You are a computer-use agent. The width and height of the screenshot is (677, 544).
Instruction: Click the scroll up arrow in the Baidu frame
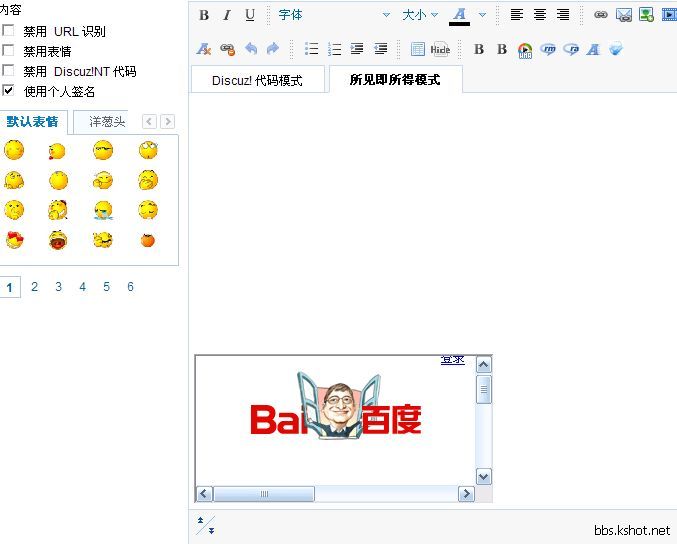coord(484,365)
